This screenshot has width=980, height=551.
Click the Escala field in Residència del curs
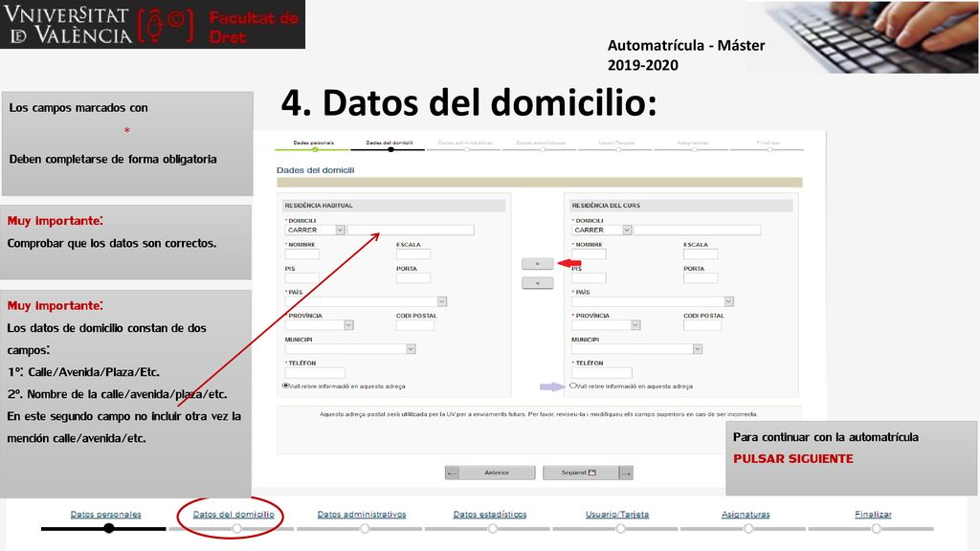coord(701,253)
